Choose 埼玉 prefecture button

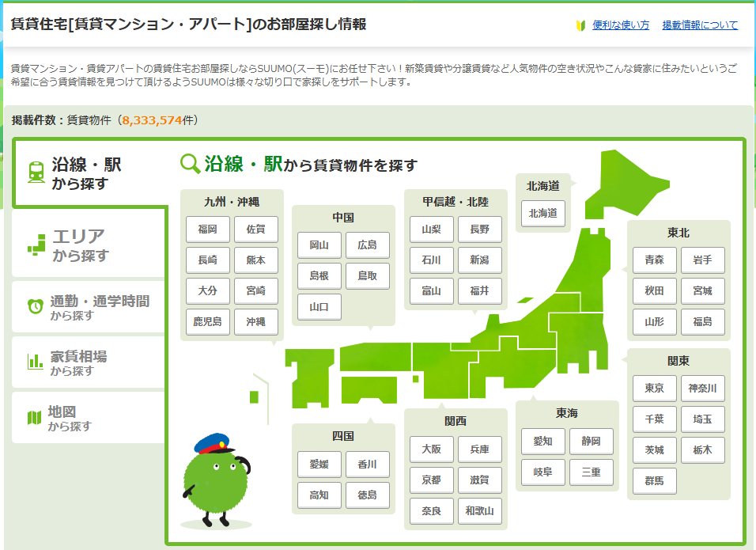click(x=702, y=419)
